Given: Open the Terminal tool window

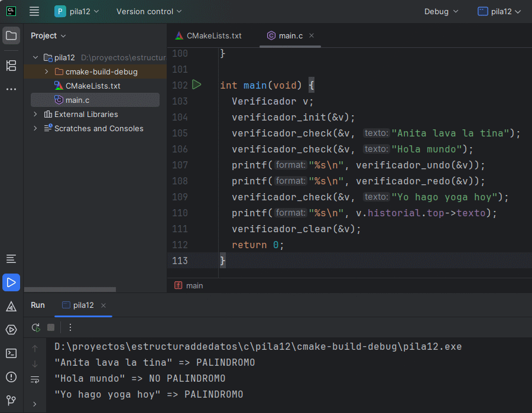Looking at the screenshot, I should [11, 353].
